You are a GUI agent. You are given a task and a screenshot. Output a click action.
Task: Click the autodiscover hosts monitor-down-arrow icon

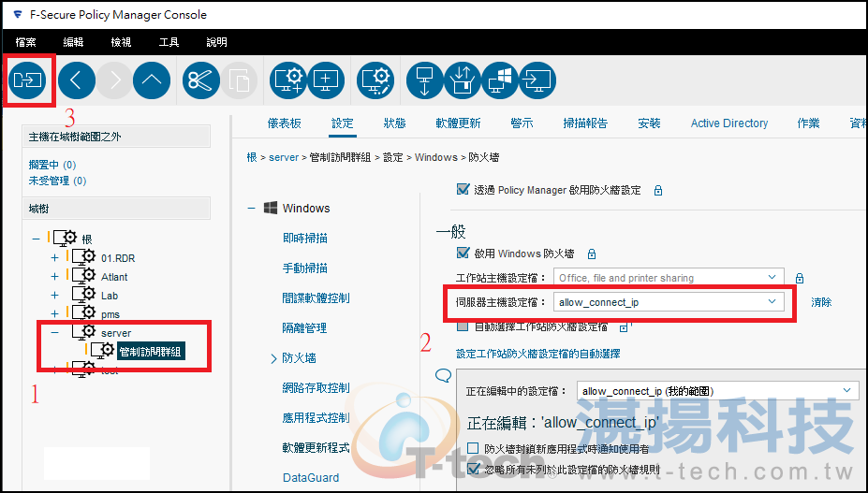point(424,80)
